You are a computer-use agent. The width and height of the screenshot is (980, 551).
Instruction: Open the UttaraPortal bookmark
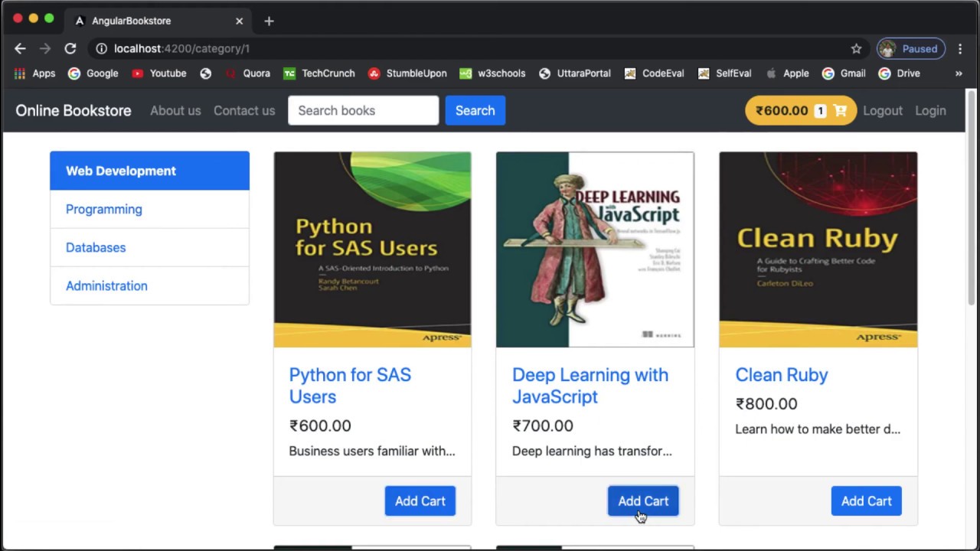575,73
